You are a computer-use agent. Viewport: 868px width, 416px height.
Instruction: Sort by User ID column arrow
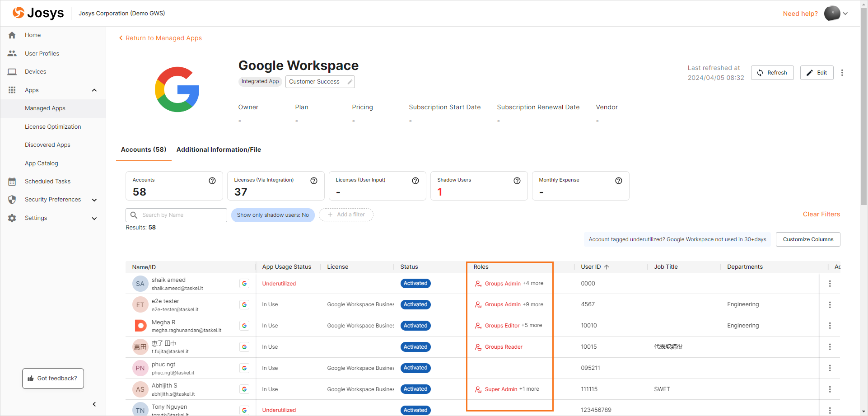pyautogui.click(x=607, y=267)
